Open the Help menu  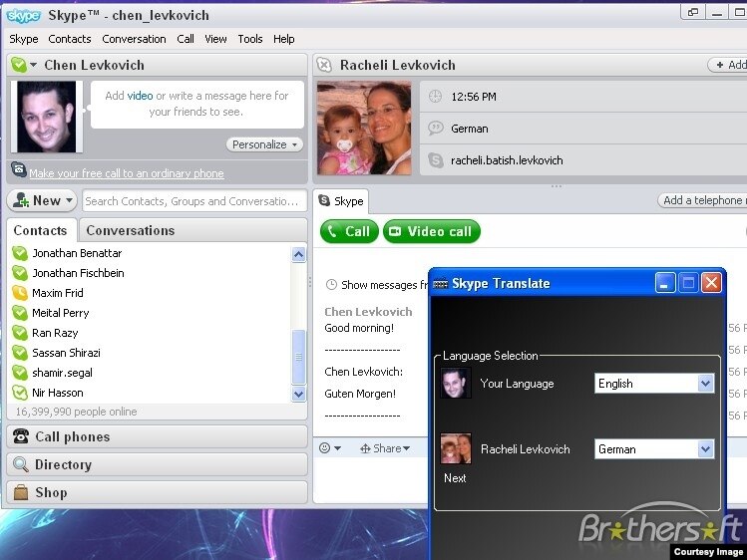pos(284,39)
